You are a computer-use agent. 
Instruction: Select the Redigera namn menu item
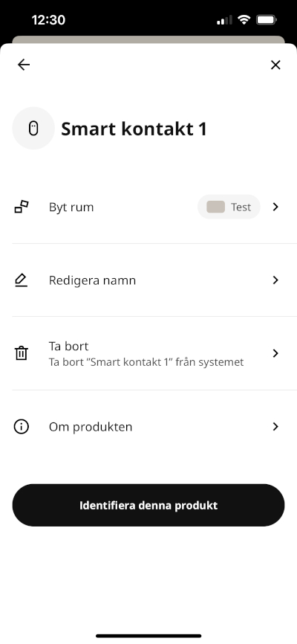tap(148, 280)
